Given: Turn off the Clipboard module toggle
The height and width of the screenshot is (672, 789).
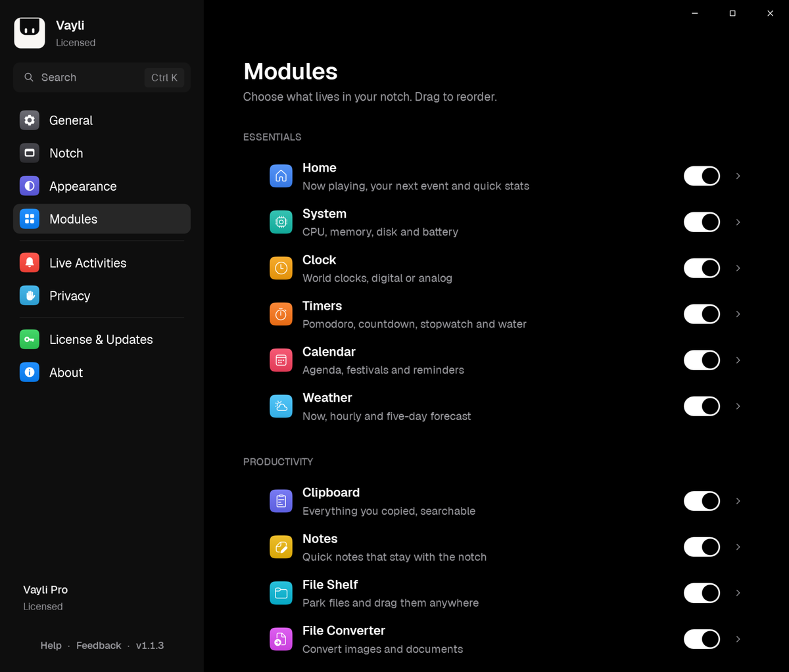Looking at the screenshot, I should pyautogui.click(x=702, y=501).
